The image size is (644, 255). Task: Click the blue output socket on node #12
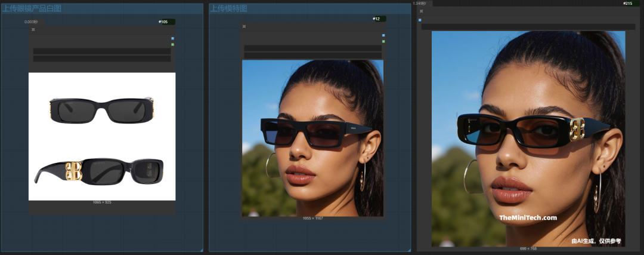click(383, 35)
